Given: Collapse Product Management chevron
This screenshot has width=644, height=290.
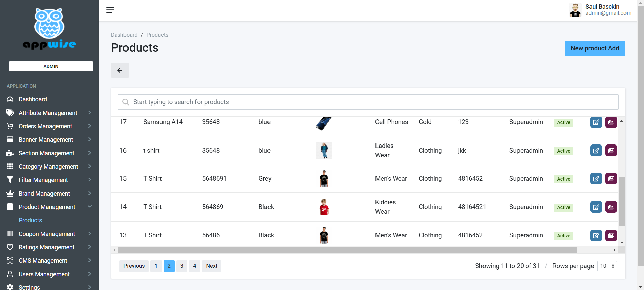Looking at the screenshot, I should [x=90, y=207].
